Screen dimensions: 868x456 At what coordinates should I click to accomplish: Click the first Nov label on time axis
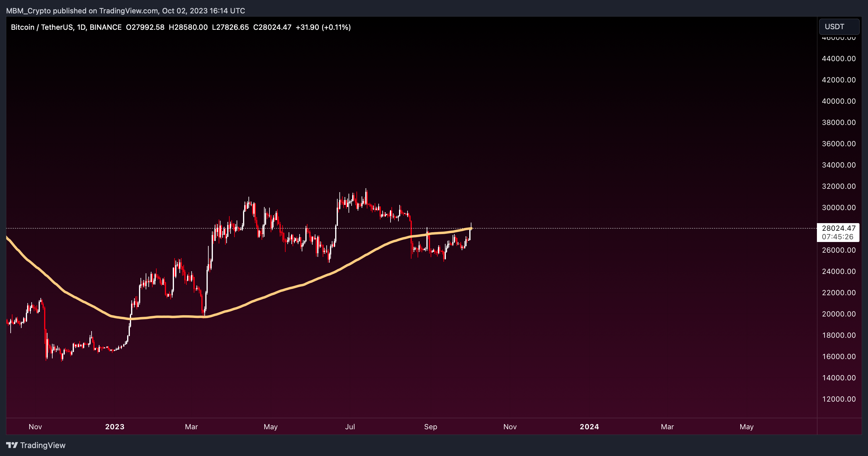point(35,427)
